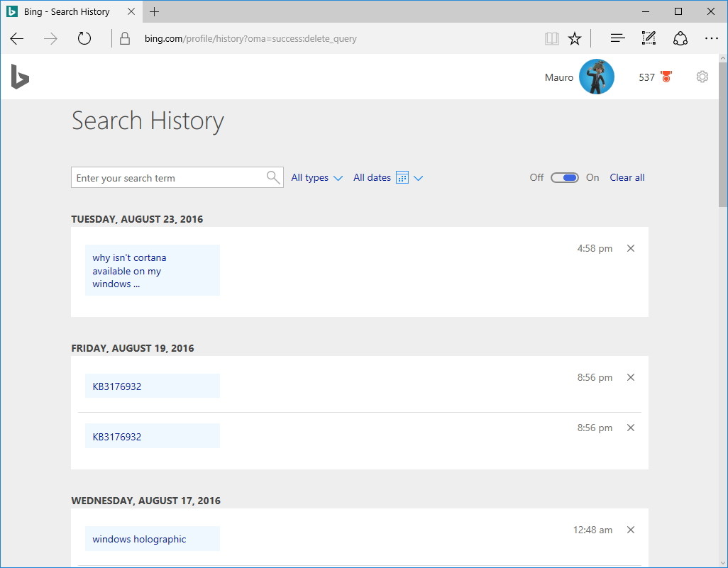Turn search history recording off
Image resolution: width=728 pixels, height=568 pixels.
pyautogui.click(x=565, y=177)
